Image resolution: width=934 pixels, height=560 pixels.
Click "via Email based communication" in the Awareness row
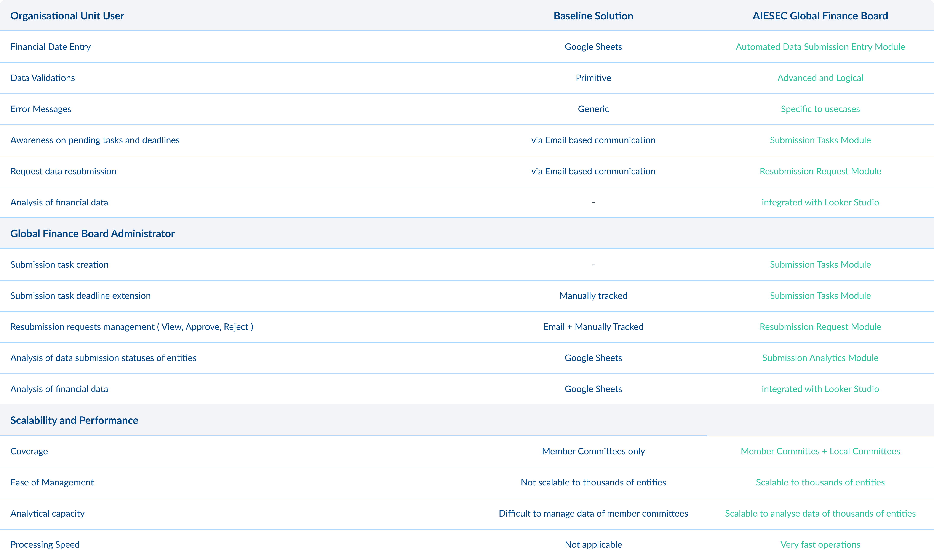click(593, 140)
